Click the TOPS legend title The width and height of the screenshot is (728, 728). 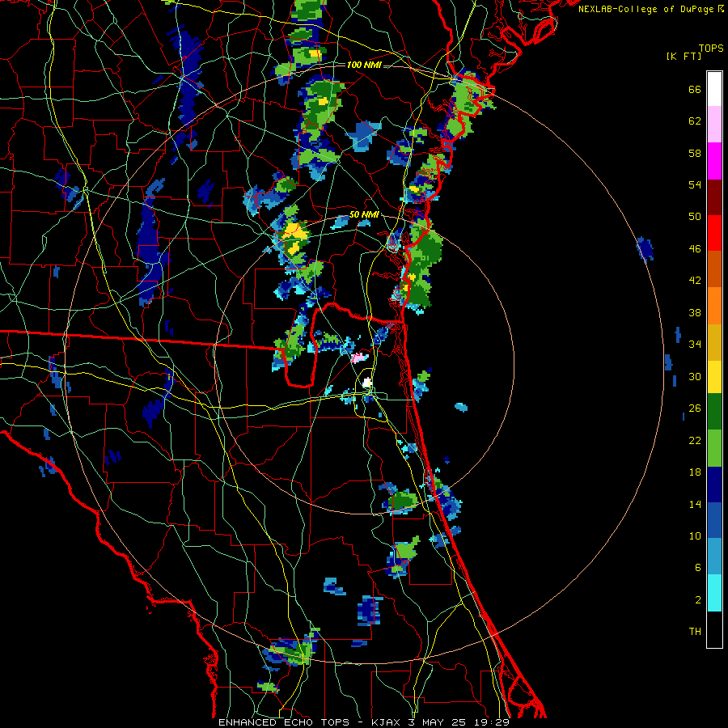[x=711, y=49]
